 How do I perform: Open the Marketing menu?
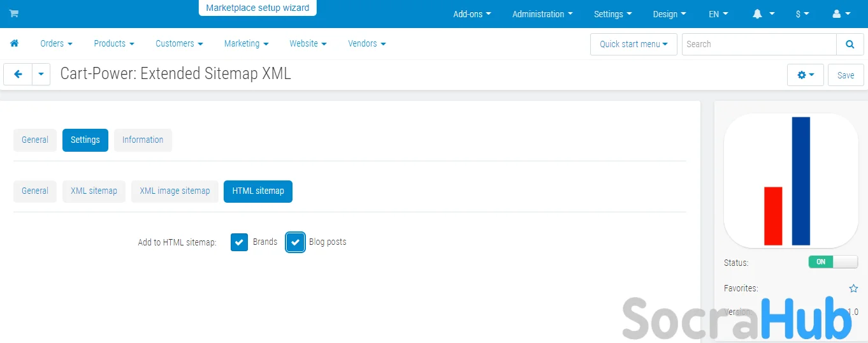pyautogui.click(x=246, y=43)
